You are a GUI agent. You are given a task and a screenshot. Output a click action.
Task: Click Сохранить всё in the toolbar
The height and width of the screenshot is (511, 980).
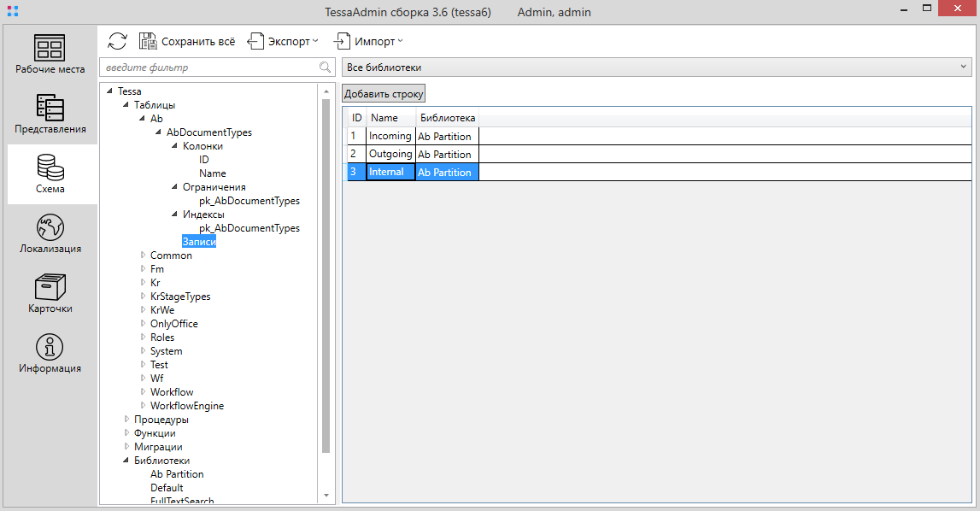pos(186,41)
